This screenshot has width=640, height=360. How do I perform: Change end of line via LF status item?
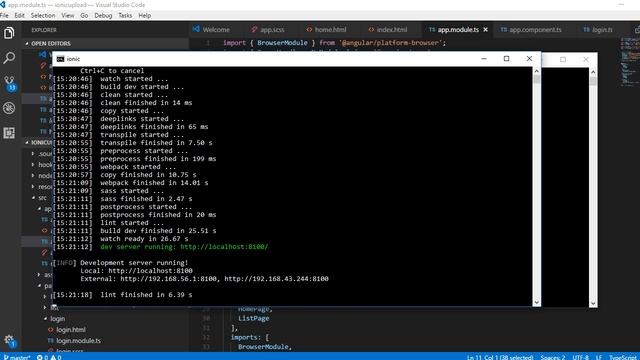pos(599,357)
